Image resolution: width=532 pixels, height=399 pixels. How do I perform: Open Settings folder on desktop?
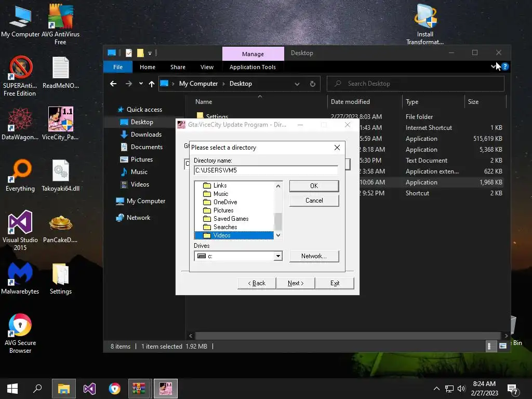click(61, 278)
